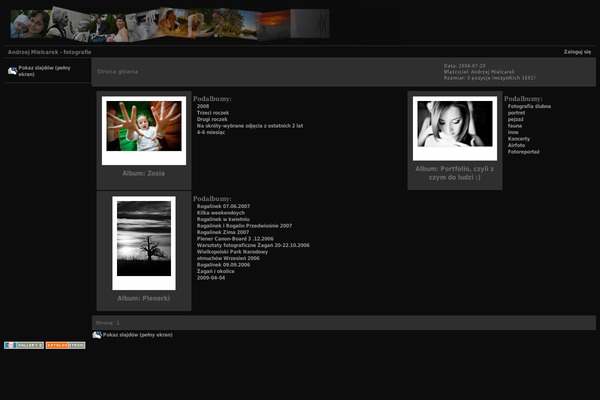The width and height of the screenshot is (600, 400).
Task: Click the Zaloguj się login link
Action: point(577,52)
